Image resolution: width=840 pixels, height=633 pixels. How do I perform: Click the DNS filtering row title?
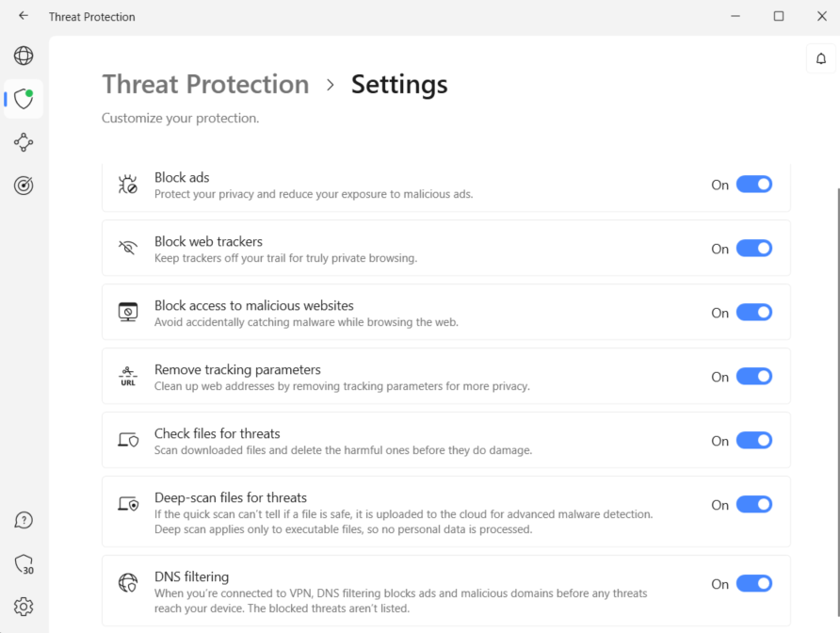tap(191, 576)
